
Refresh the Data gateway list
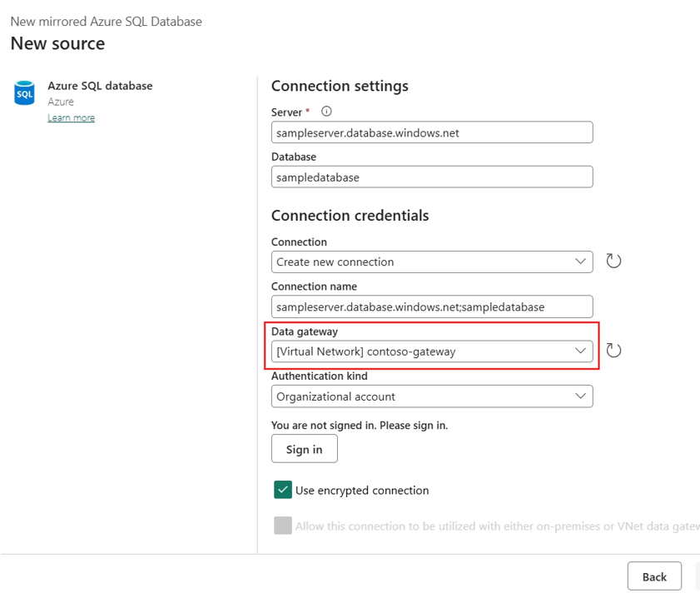pos(613,351)
